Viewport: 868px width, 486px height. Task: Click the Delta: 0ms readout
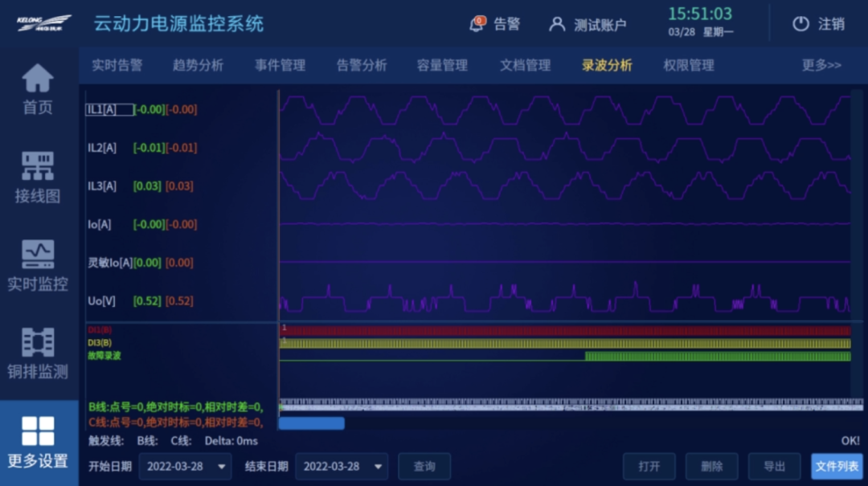pos(231,441)
